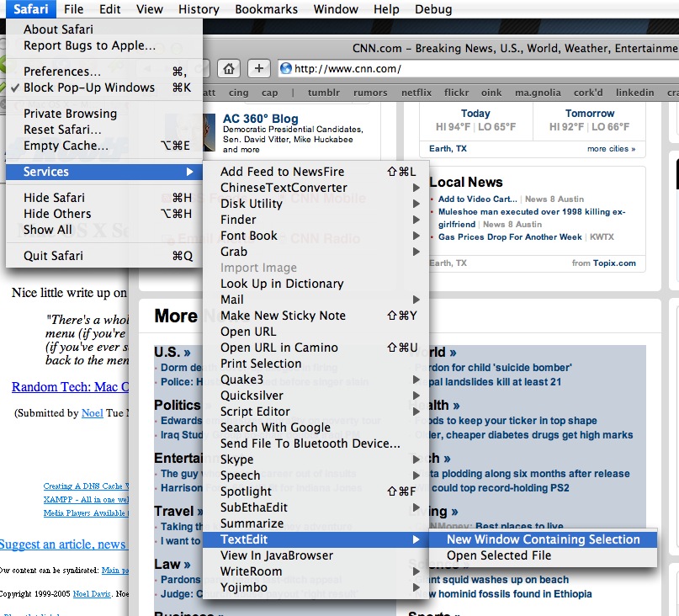Click the plus add-bookmark toolbar button

click(x=259, y=68)
